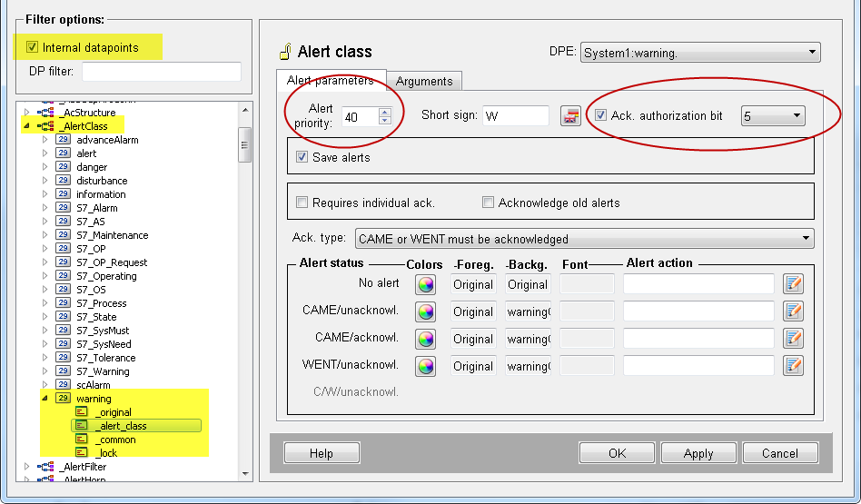This screenshot has height=504, width=861.
Task: Select the _alert_class config node icon
Action: coord(81,426)
